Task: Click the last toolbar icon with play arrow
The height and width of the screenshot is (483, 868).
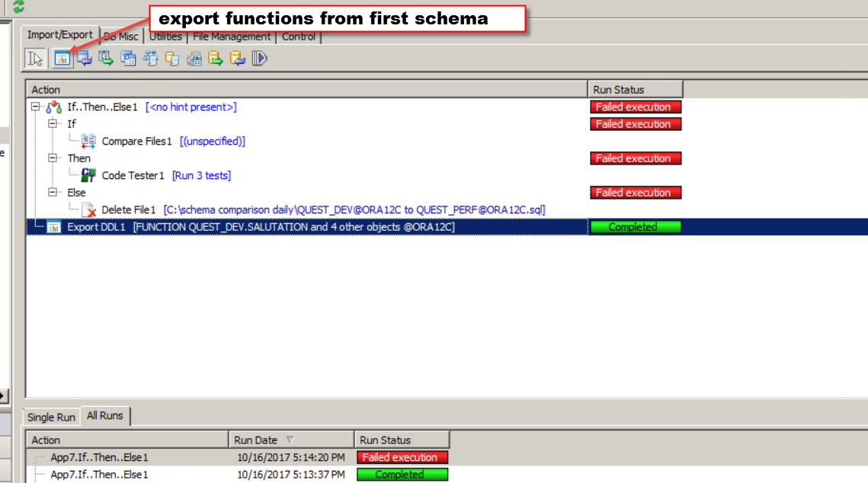Action: (x=259, y=58)
